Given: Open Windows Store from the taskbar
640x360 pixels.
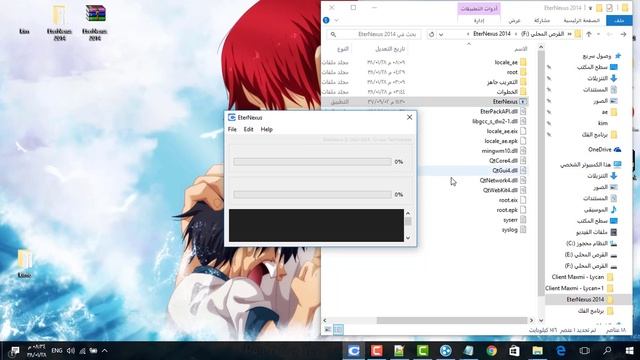Looking at the screenshot, I should click(x=514, y=351).
